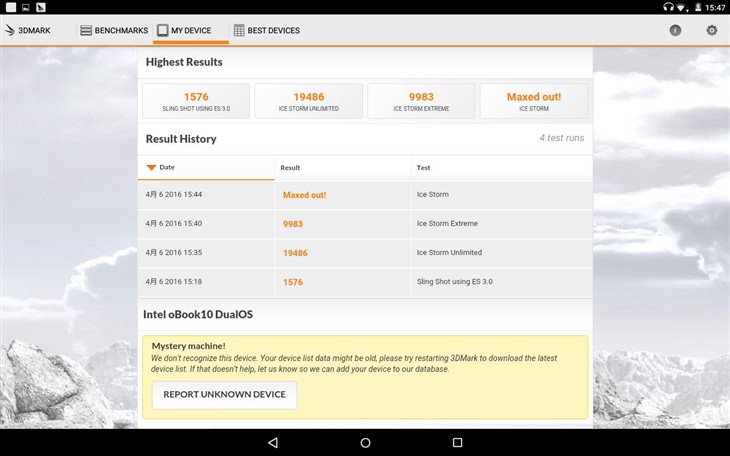The image size is (730, 456).
Task: Tap the headphones status bar icon
Action: coord(668,7)
